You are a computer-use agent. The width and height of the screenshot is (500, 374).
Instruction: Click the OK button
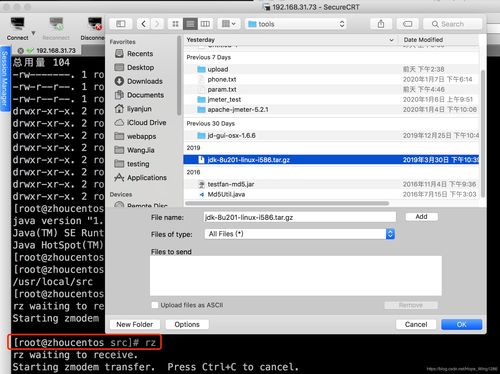(462, 324)
